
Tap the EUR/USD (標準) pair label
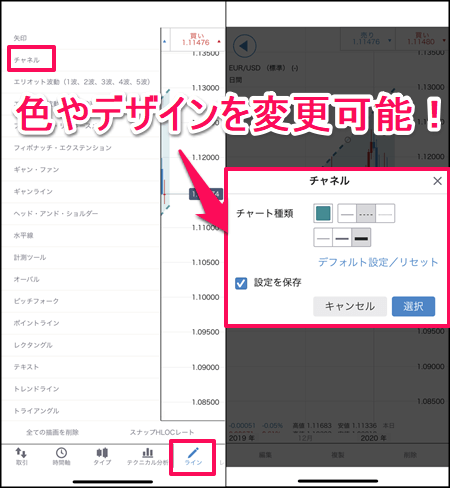click(x=263, y=68)
